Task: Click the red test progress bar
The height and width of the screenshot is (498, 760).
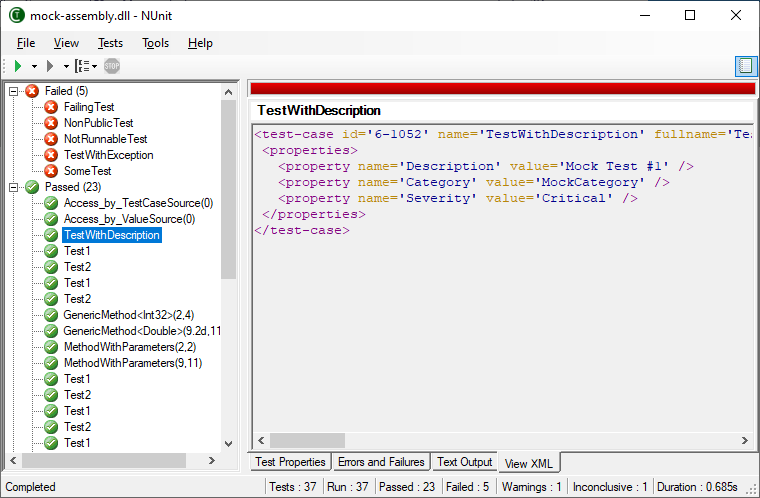Action: [x=501, y=88]
